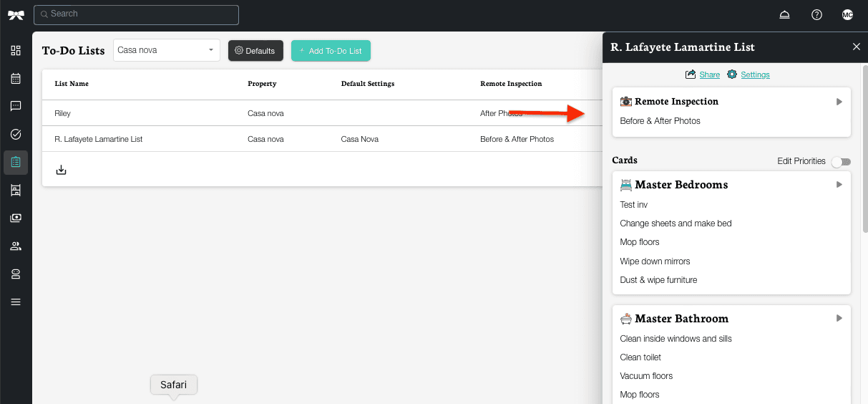Expand the Master Bedrooms card arrow
This screenshot has height=404, width=868.
pos(839,185)
